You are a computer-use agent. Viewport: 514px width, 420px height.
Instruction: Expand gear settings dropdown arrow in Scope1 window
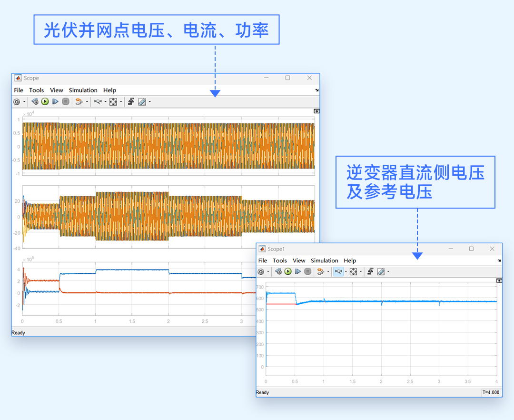click(268, 271)
